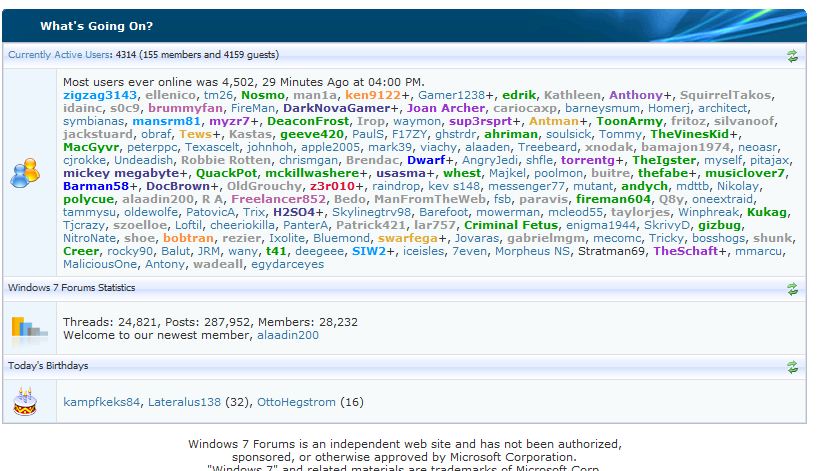The image size is (832, 471).
Task: Collapse the Currently Active Users section
Action: (x=792, y=56)
